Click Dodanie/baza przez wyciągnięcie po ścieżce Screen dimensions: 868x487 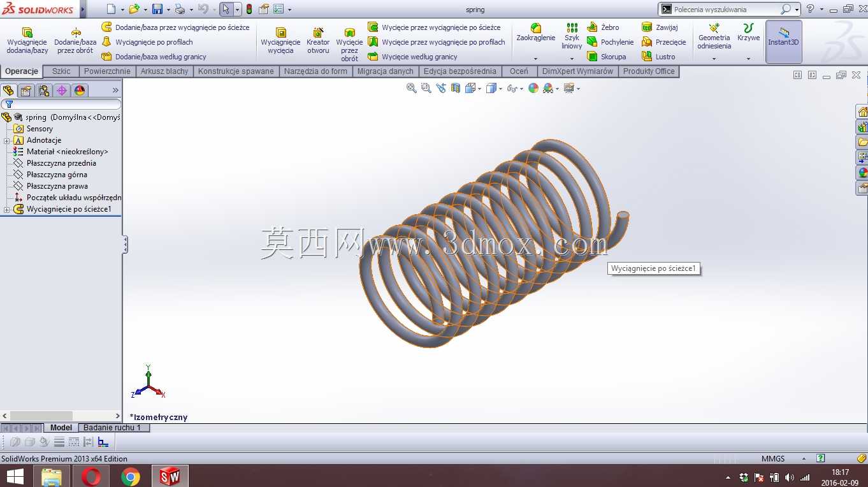[175, 27]
